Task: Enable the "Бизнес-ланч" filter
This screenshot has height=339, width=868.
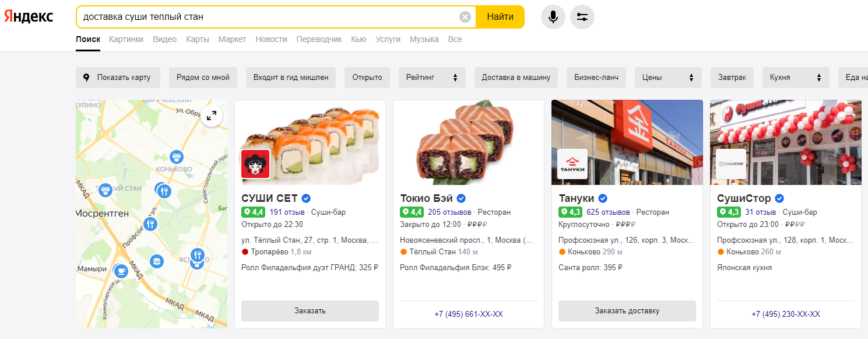Action: 596,78
